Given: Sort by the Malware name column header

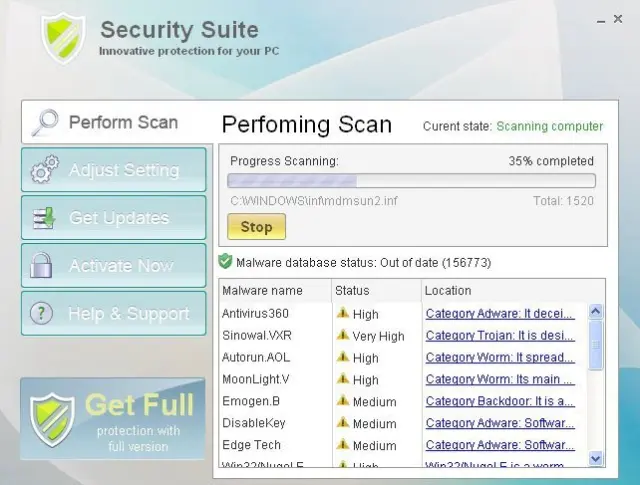Looking at the screenshot, I should pyautogui.click(x=275, y=291).
